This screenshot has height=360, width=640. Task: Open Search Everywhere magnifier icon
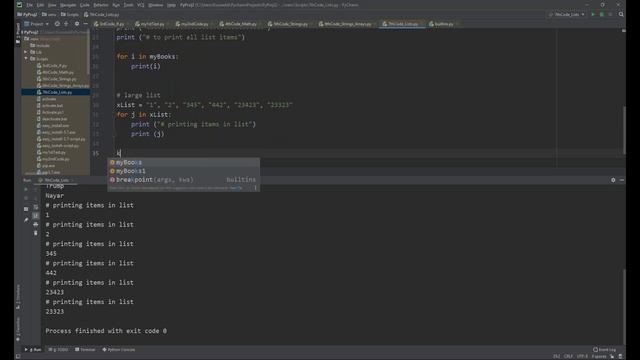click(621, 14)
